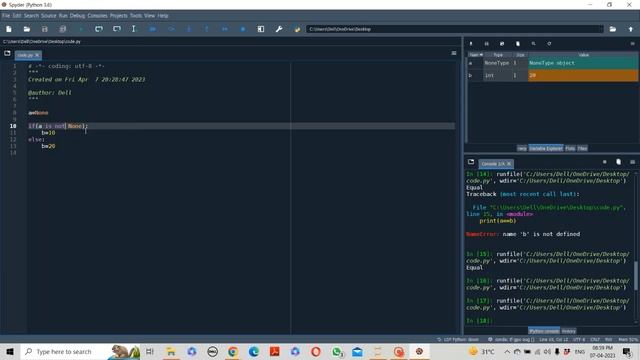Clear the console with the page icon
This screenshot has height=360, width=640.
(618, 162)
